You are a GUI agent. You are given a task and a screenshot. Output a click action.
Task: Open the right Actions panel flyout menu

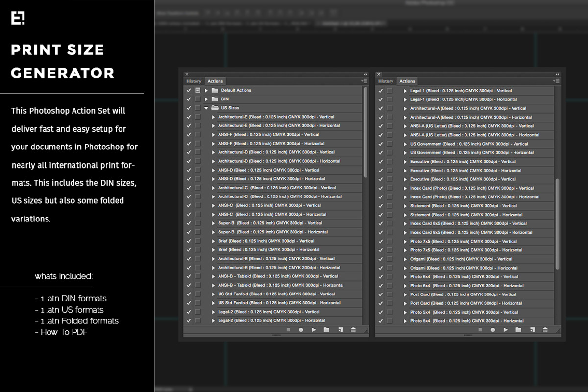click(557, 81)
